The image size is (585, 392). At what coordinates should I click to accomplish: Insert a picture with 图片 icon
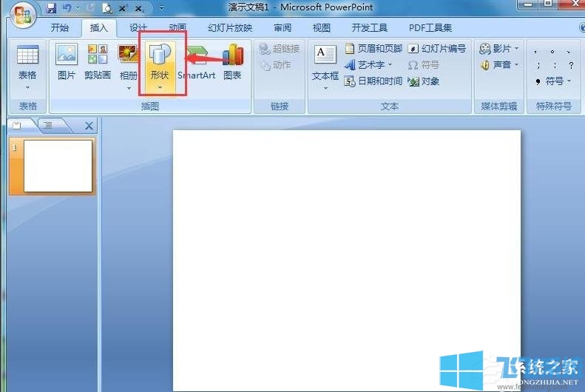67,62
